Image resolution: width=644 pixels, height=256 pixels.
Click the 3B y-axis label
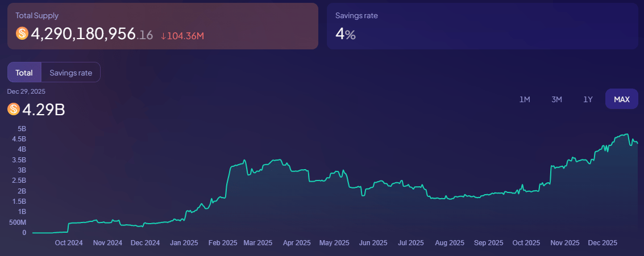pos(22,170)
